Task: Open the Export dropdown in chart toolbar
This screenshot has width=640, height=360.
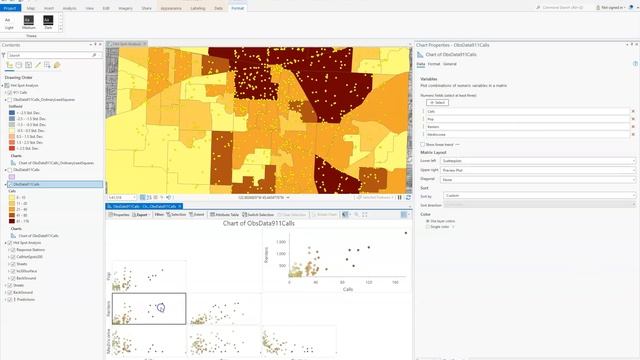Action: click(141, 215)
